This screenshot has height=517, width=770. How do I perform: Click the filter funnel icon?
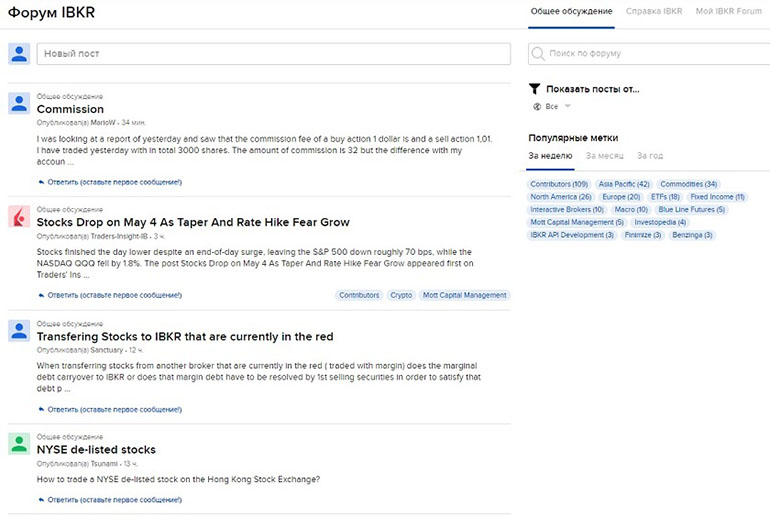click(535, 89)
